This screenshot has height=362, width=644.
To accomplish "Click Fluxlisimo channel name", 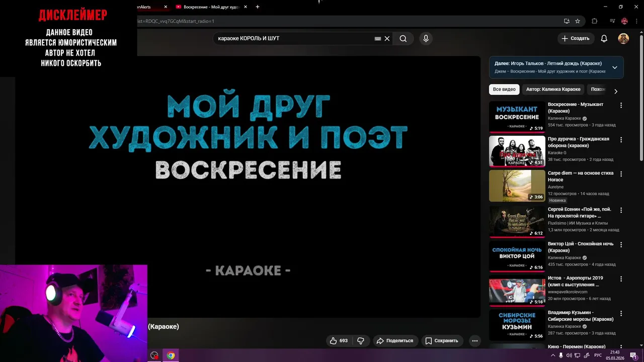I will click(x=578, y=223).
